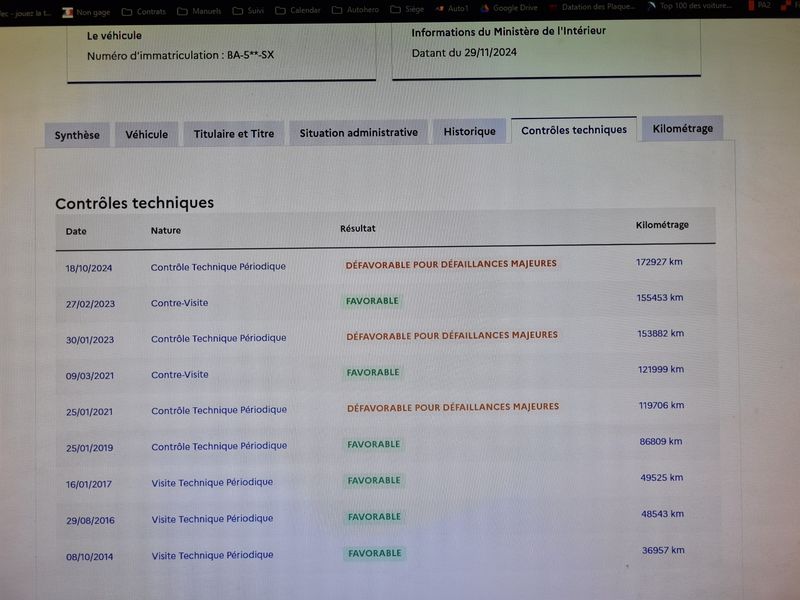Image resolution: width=800 pixels, height=600 pixels.
Task: Open the Suivi bookmark folder
Action: [248, 10]
